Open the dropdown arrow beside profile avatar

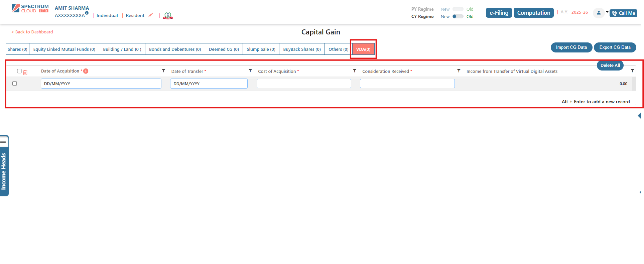[x=607, y=12]
